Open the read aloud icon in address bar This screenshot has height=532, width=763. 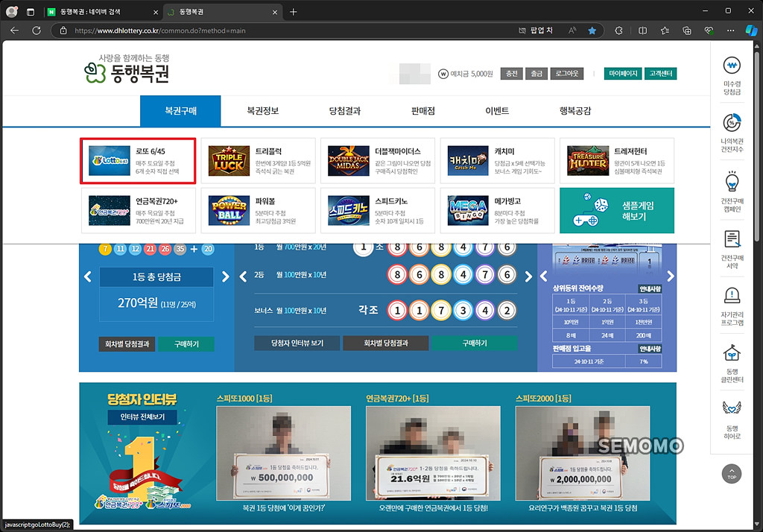(x=572, y=31)
